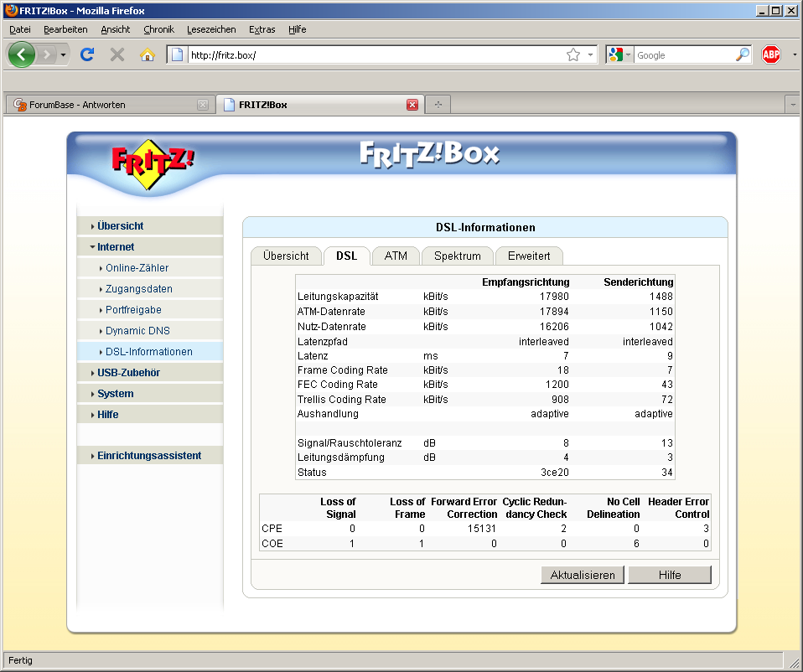The width and height of the screenshot is (803, 672).
Task: Open the back/forward history dropdown arrow
Action: pyautogui.click(x=63, y=54)
